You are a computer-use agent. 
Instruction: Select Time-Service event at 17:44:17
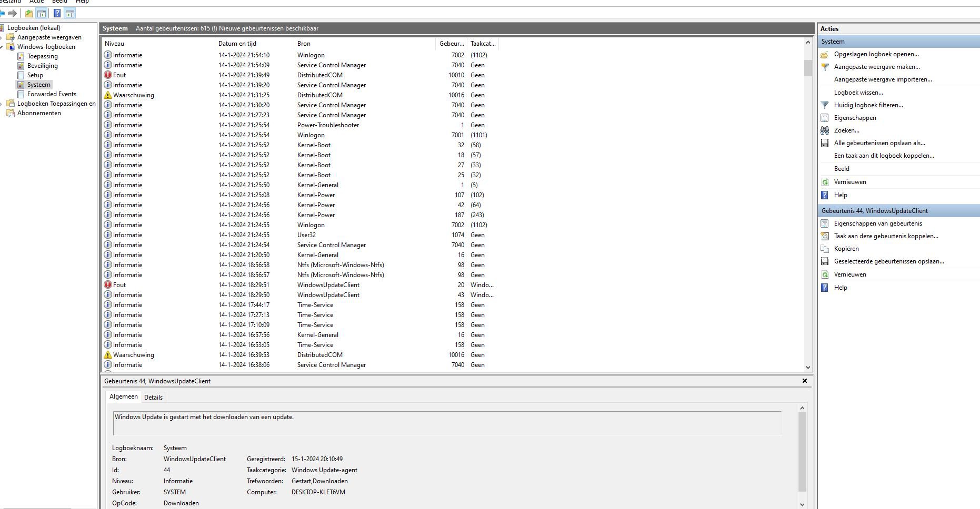(x=453, y=305)
